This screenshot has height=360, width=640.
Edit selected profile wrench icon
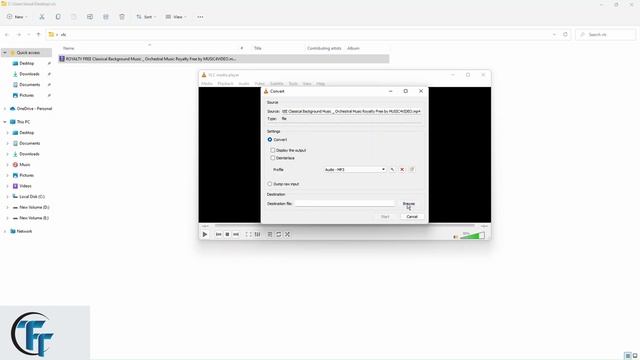pyautogui.click(x=392, y=169)
